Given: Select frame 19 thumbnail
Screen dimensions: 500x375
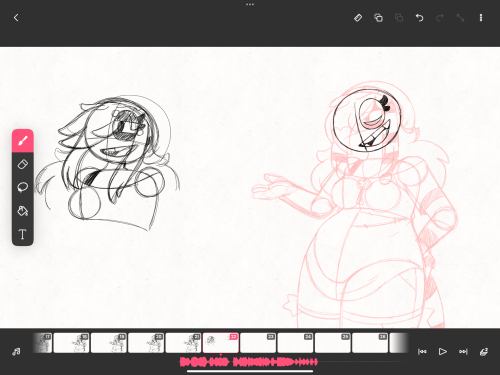Looking at the screenshot, I should 109,343.
